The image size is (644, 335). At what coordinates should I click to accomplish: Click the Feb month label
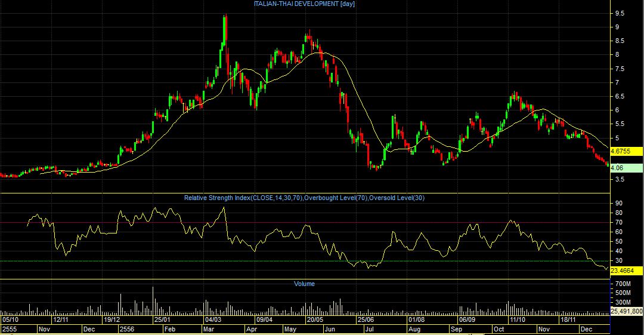169,329
